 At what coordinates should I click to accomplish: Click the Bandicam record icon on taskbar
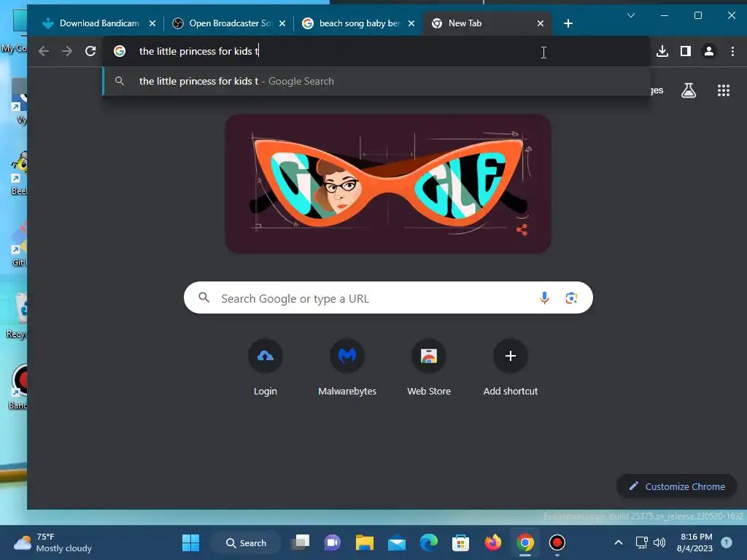(557, 542)
